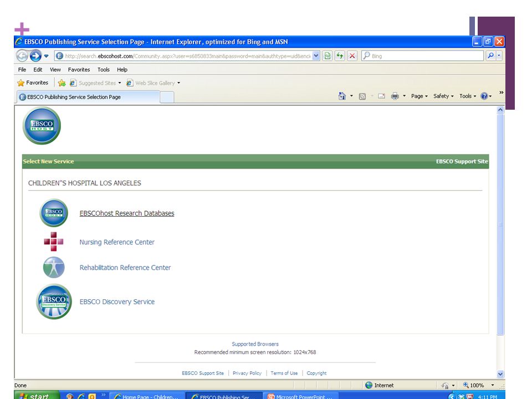This screenshot has height=399, width=532.
Task: Open the EBSCO Support Site header link
Action: [462, 161]
